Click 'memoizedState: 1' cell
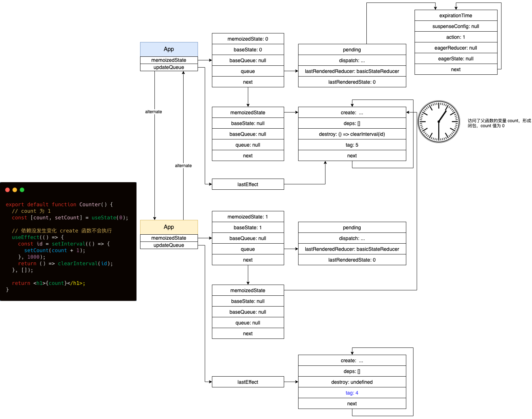Image resolution: width=532 pixels, height=419 pixels. pyautogui.click(x=248, y=217)
